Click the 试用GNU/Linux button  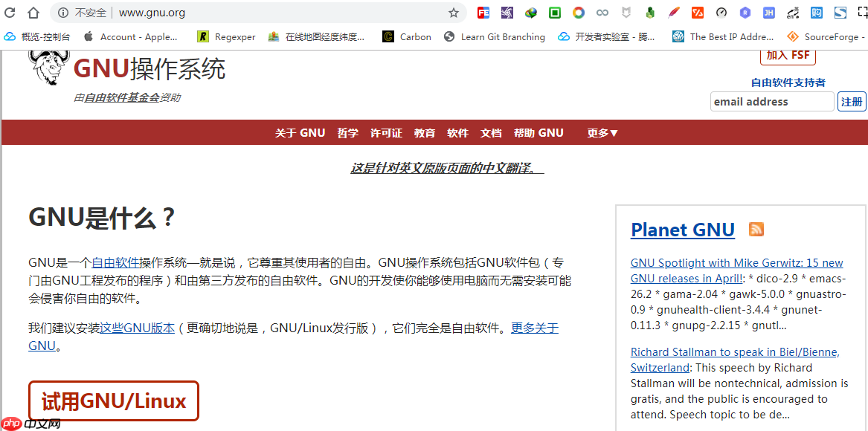pos(113,401)
